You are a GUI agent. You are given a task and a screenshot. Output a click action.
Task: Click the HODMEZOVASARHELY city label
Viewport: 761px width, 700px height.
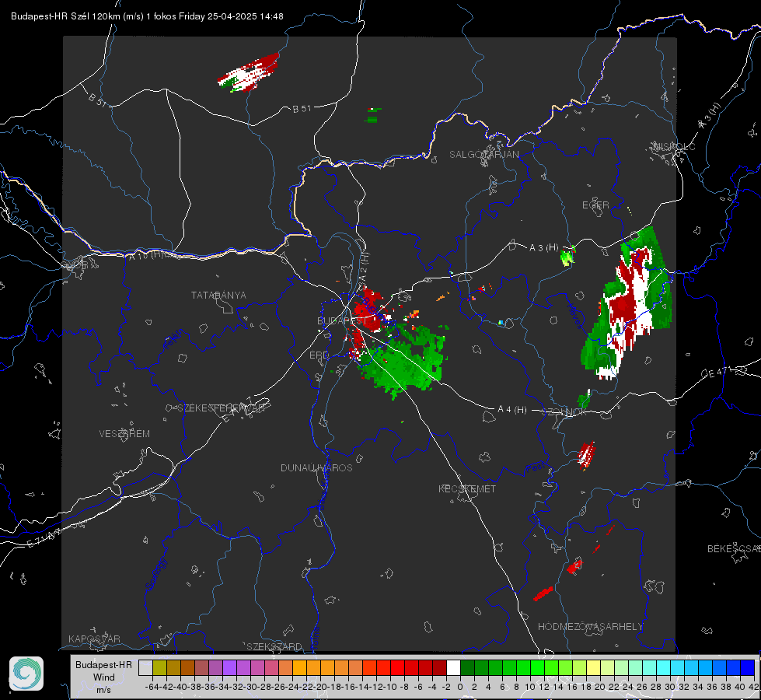[590, 627]
